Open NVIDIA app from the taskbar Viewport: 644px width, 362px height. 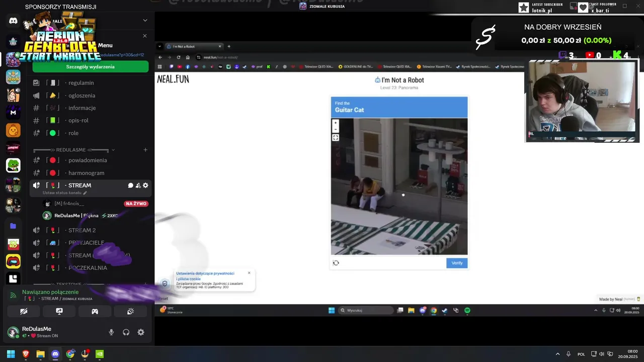(x=100, y=354)
